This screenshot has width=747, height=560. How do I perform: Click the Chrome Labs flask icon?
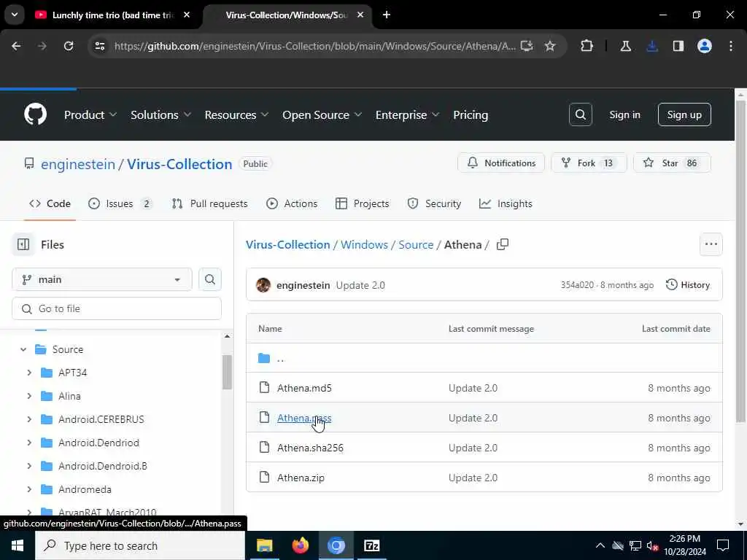625,46
